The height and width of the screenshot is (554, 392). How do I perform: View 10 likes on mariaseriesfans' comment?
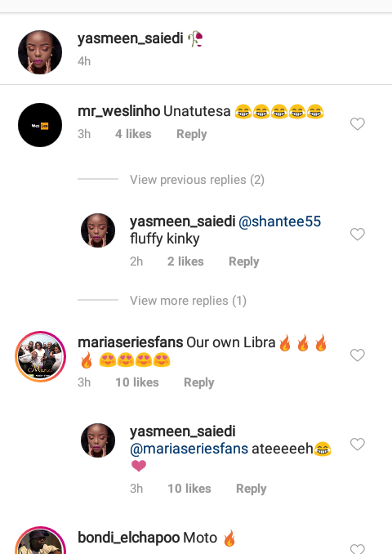pyautogui.click(x=137, y=382)
